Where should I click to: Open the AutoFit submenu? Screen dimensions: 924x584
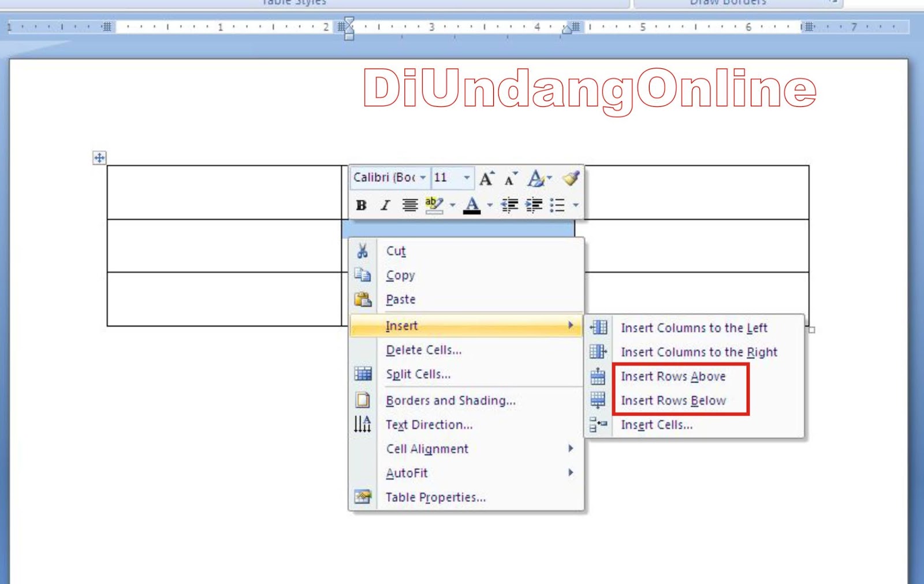[x=407, y=473]
